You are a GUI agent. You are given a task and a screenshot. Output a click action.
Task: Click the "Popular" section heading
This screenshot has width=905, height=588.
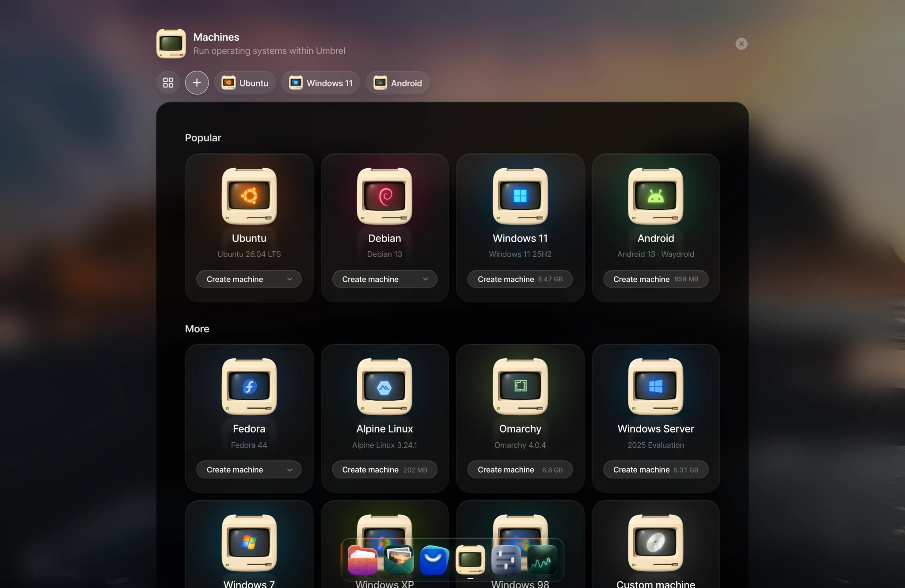tap(203, 138)
